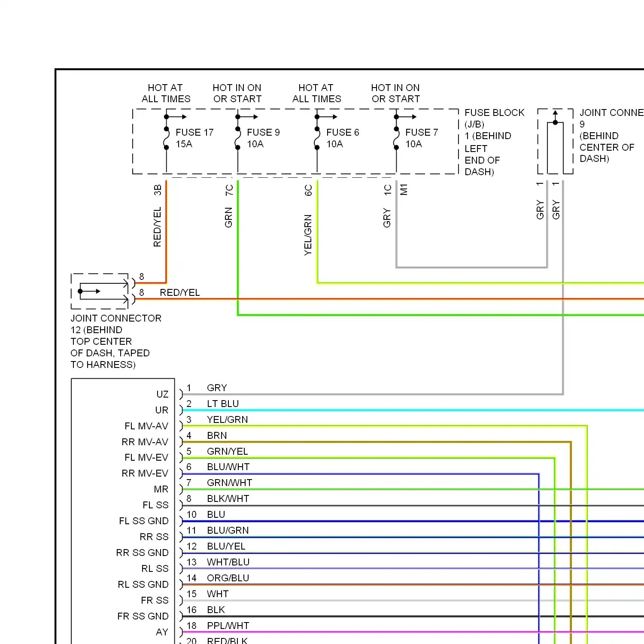Click the RR MV-AV terminal name
644x644 pixels.
tap(145, 442)
